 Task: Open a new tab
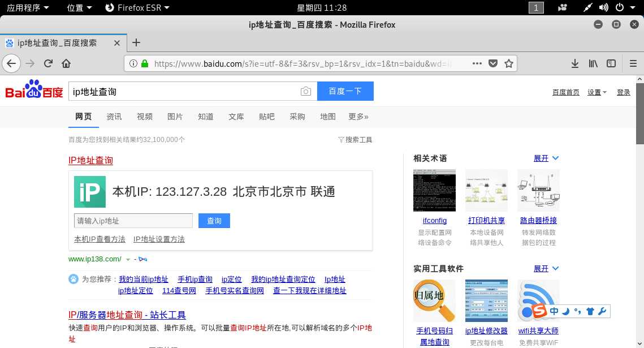point(136,42)
